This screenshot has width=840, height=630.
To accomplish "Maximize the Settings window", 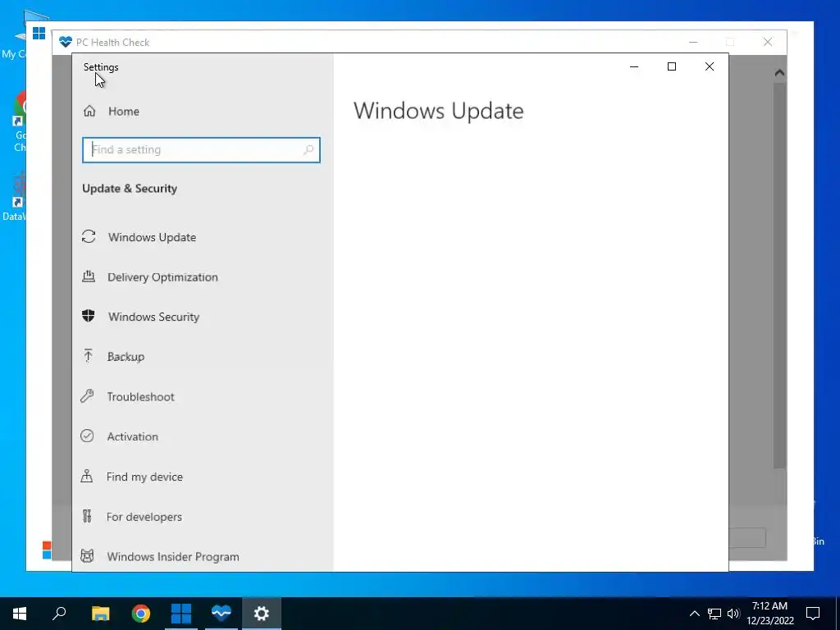I will 672,66.
